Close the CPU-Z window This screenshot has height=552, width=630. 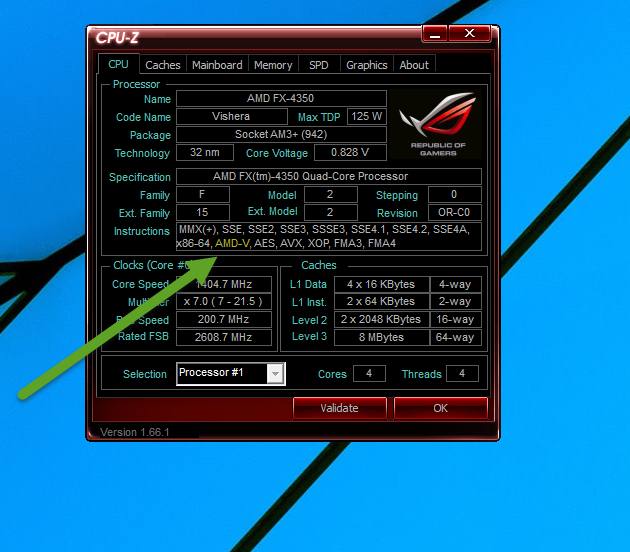point(469,34)
